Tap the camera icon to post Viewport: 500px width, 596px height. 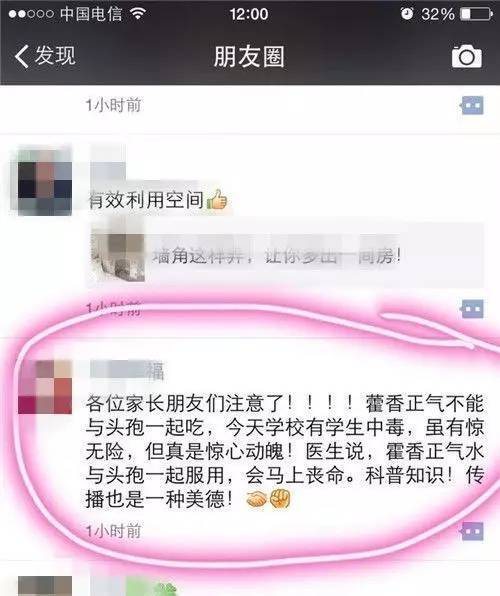coord(467,56)
